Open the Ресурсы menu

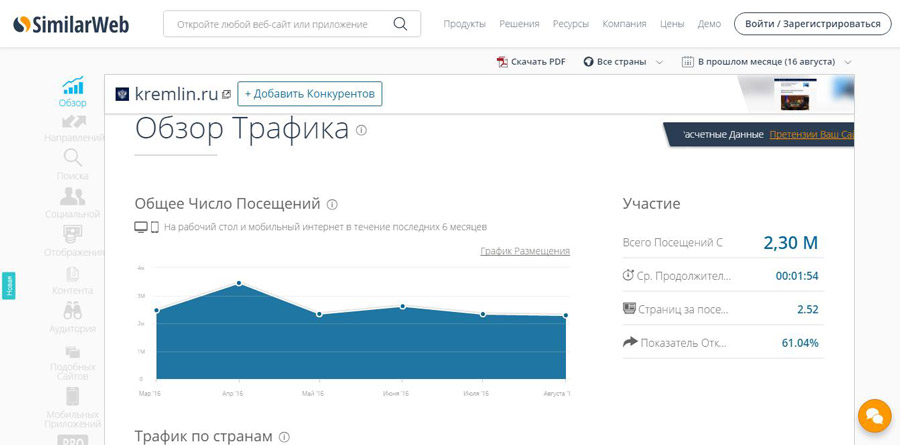click(x=571, y=24)
